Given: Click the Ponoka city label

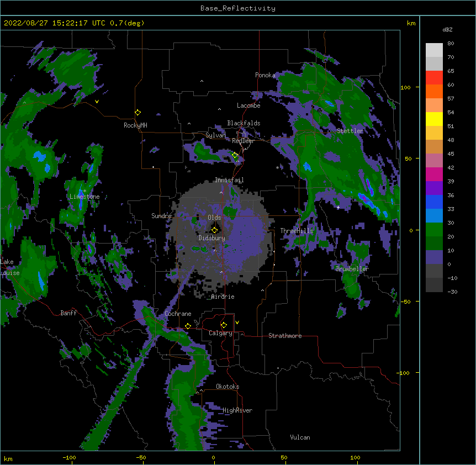Looking at the screenshot, I should click(265, 75).
